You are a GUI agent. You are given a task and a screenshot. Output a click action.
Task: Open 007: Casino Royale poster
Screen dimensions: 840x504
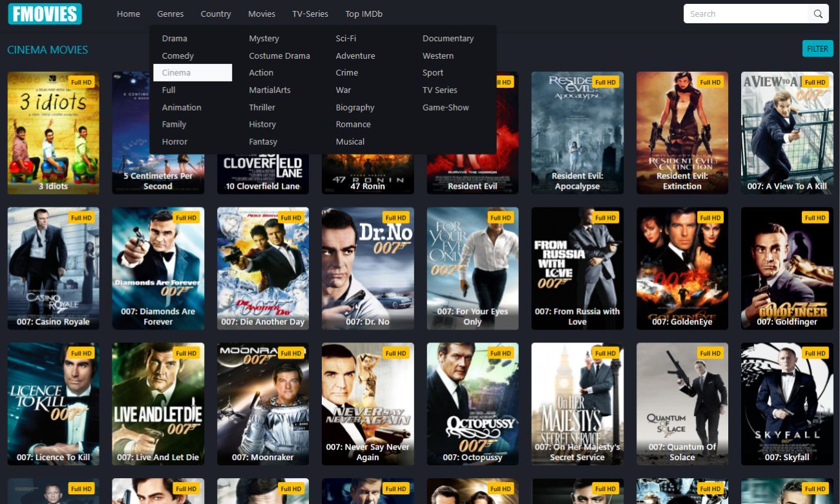53,268
